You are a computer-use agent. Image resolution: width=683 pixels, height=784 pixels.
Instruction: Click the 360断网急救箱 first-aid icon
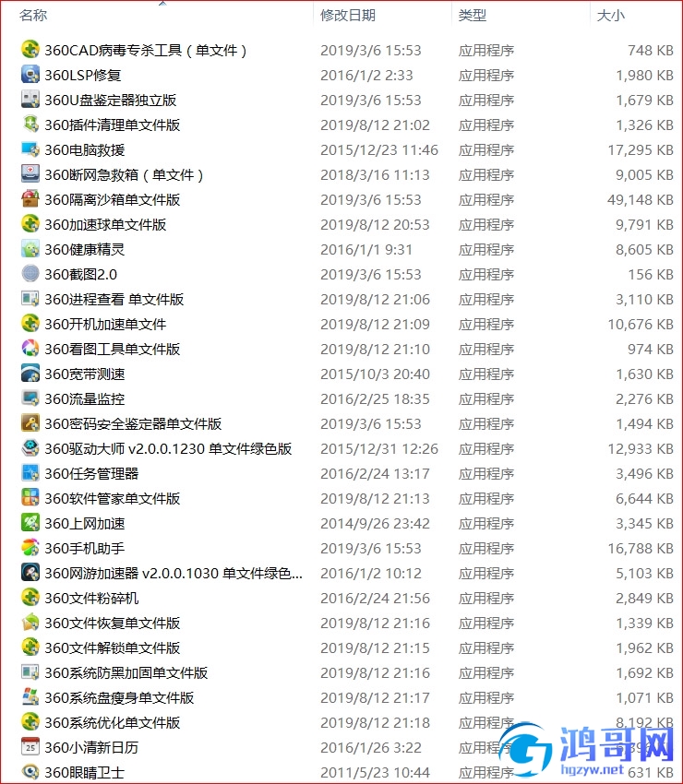(30, 174)
